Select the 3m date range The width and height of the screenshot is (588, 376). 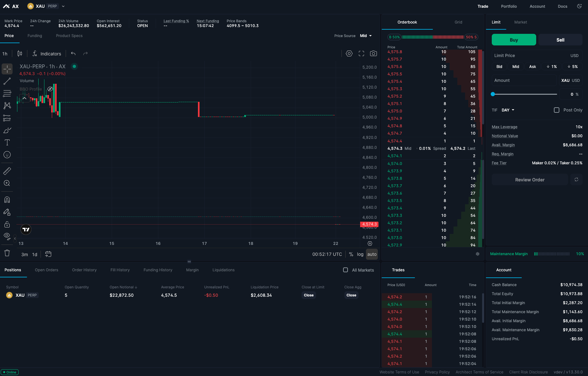coord(24,255)
